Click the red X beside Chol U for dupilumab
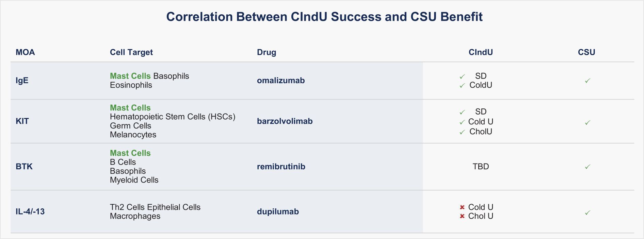The image size is (644, 239). tap(462, 216)
